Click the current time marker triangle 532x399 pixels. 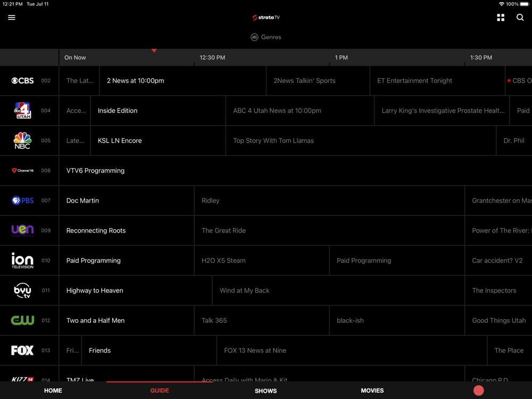pyautogui.click(x=154, y=51)
